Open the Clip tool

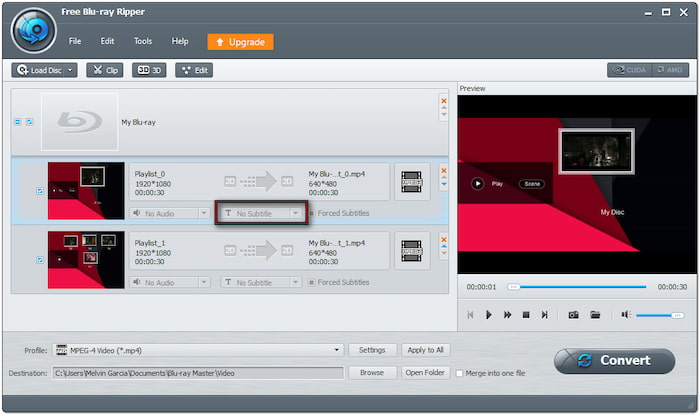tap(106, 70)
